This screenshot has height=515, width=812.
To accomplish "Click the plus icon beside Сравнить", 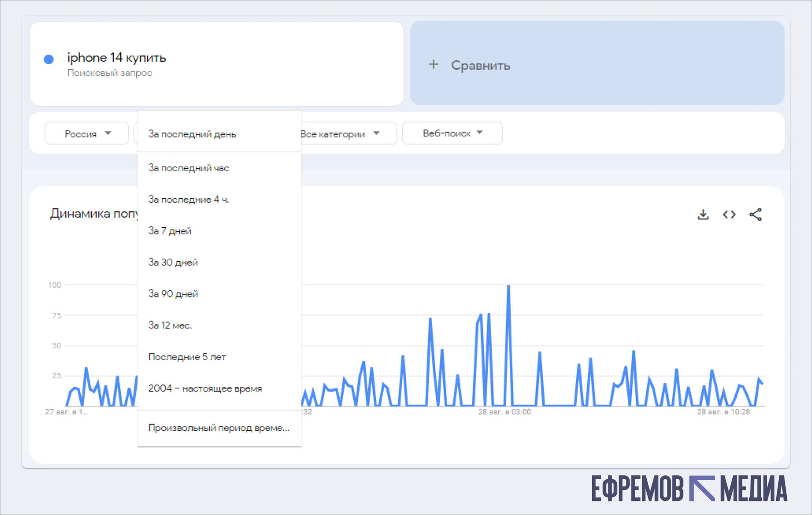I will (434, 64).
